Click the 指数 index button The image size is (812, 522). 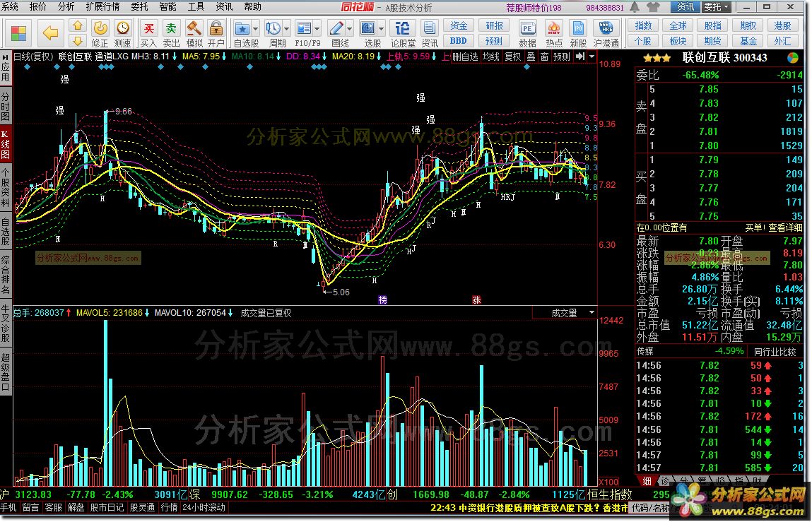643,26
